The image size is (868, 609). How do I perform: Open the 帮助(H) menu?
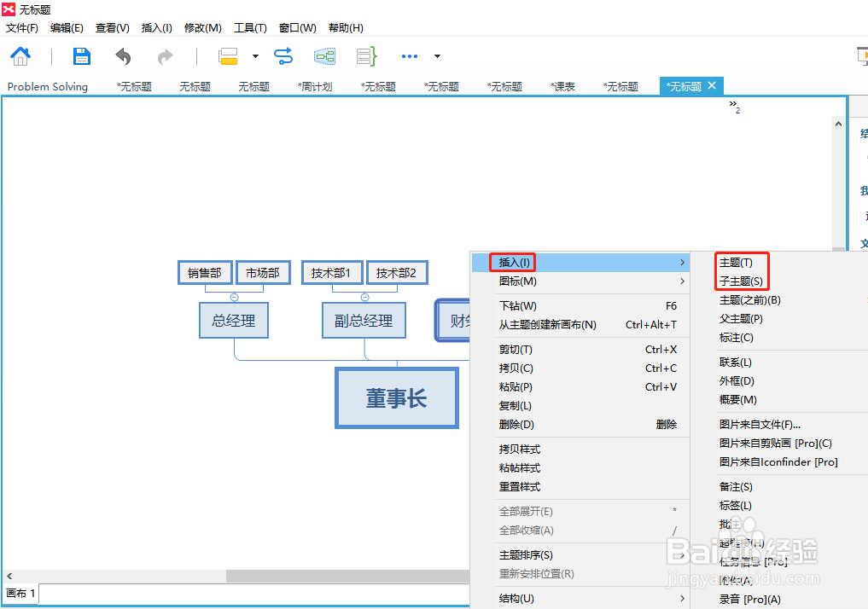click(346, 27)
